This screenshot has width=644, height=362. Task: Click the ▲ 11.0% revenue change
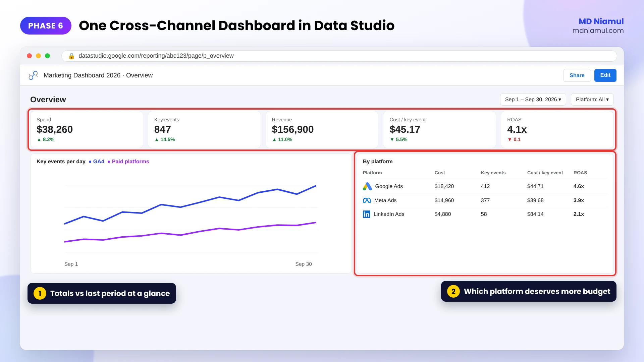[x=282, y=140]
